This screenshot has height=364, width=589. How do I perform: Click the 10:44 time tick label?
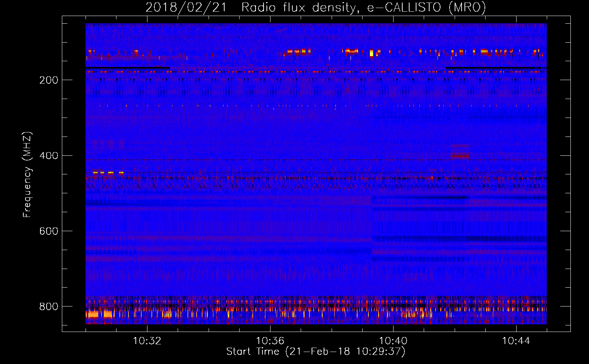coord(516,341)
